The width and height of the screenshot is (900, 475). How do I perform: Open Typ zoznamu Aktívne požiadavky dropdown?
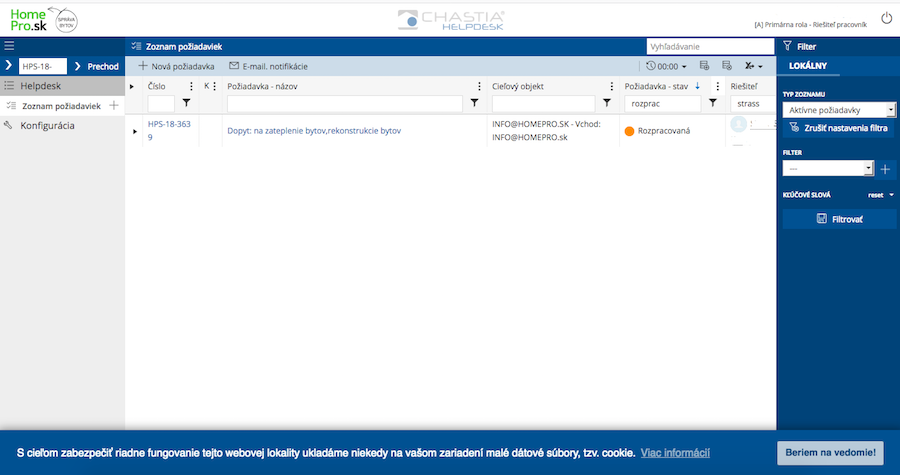coord(838,109)
